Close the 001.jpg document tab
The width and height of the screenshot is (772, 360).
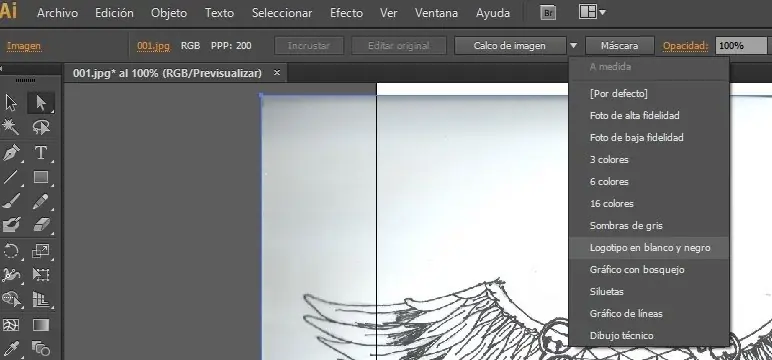point(277,73)
